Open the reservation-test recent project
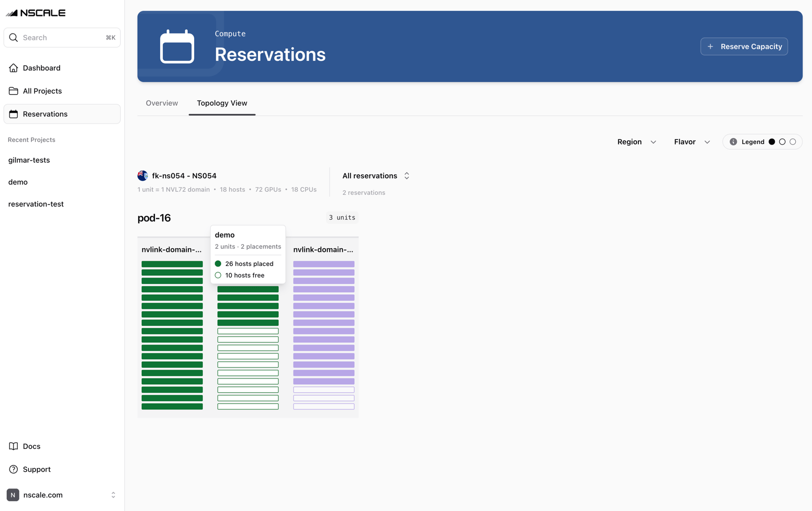The width and height of the screenshot is (812, 511). [36, 204]
